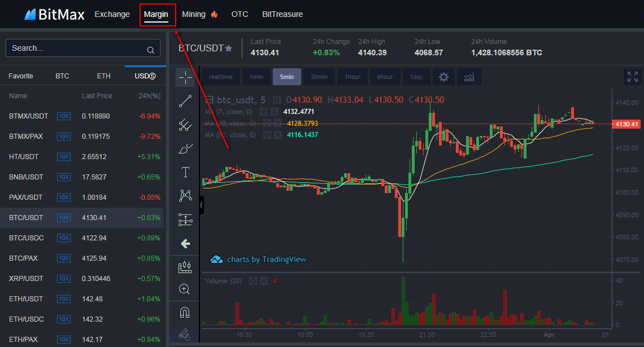Open settings gear for btc_usdt series
Screen dimensions: 644x347
[277, 100]
